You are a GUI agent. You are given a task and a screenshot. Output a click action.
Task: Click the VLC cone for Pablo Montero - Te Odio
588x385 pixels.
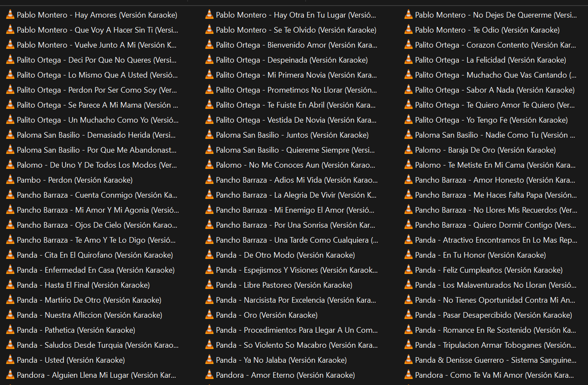coord(409,30)
